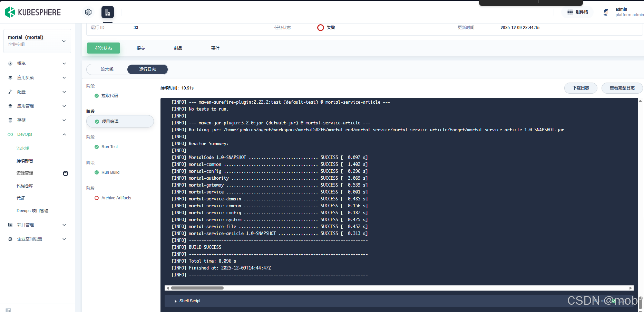Image resolution: width=644 pixels, height=312 pixels.
Task: Click the red 失败 status circle
Action: pyautogui.click(x=321, y=28)
